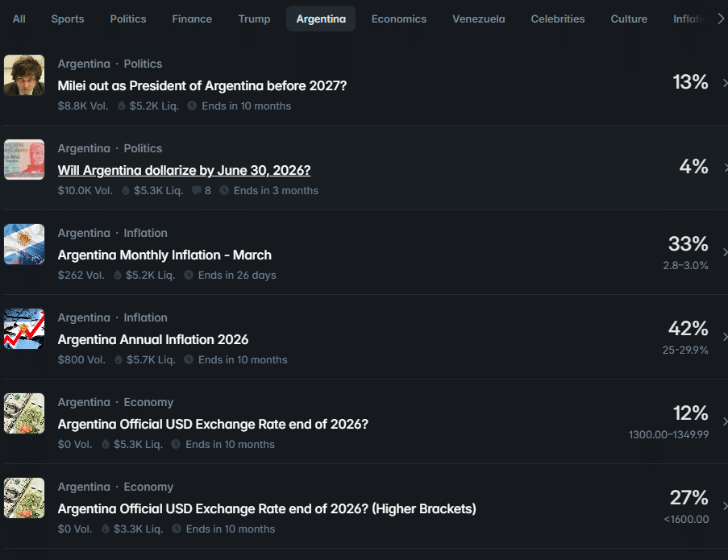Click the liquidity droplet icon next to $3.3K Liq.
The image size is (728, 560).
(105, 529)
